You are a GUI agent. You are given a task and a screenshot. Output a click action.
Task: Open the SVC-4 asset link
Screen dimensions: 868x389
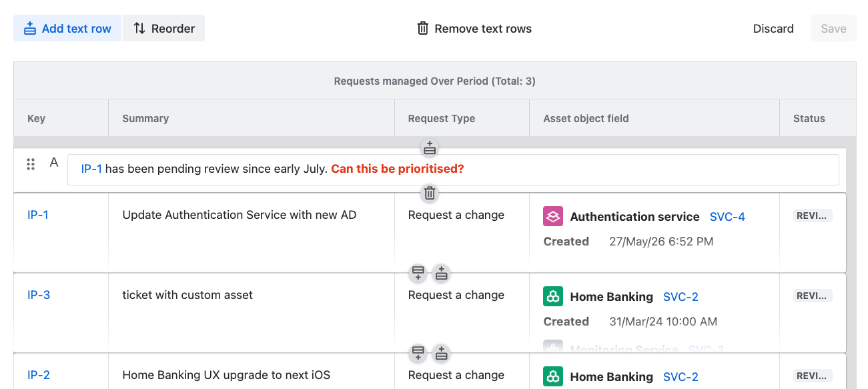click(x=727, y=217)
